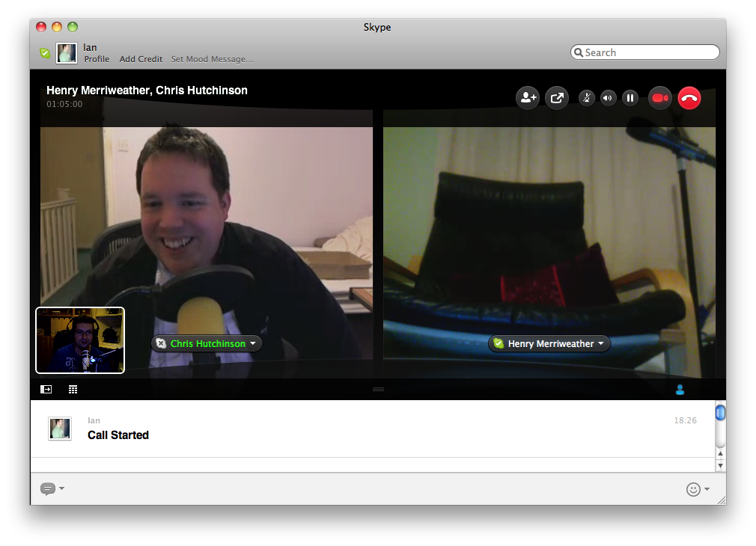Viewport: 756px width, 546px height.
Task: Click the share screen icon
Action: point(557,97)
